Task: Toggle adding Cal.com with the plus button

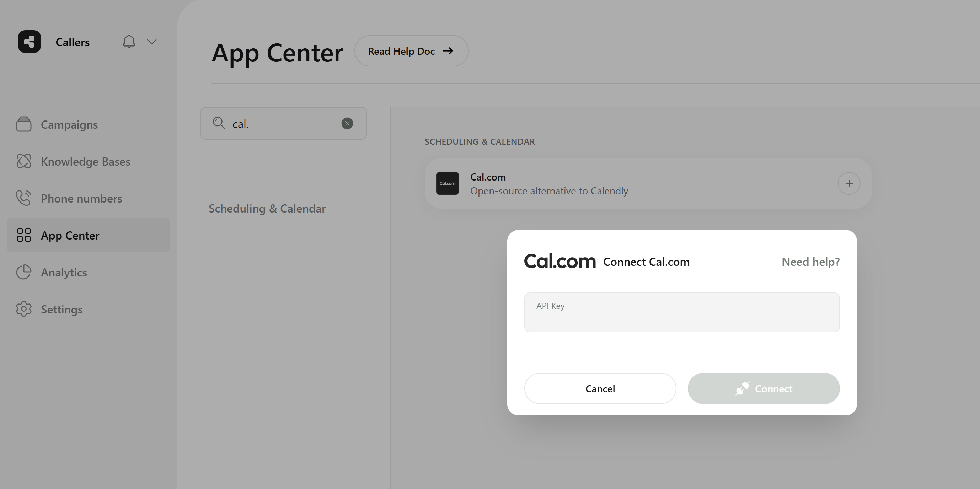Action: [x=849, y=183]
